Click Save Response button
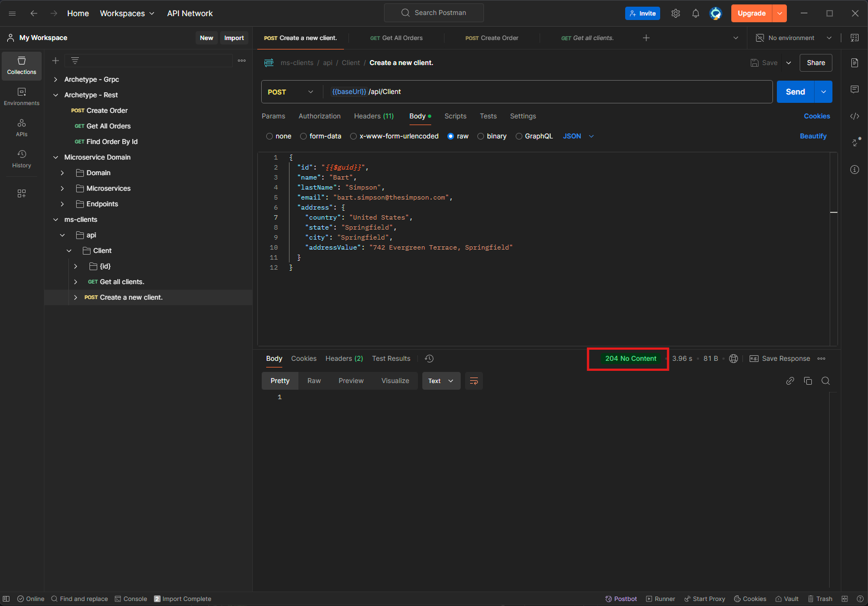Screen dimensions: 868x606 780,359
